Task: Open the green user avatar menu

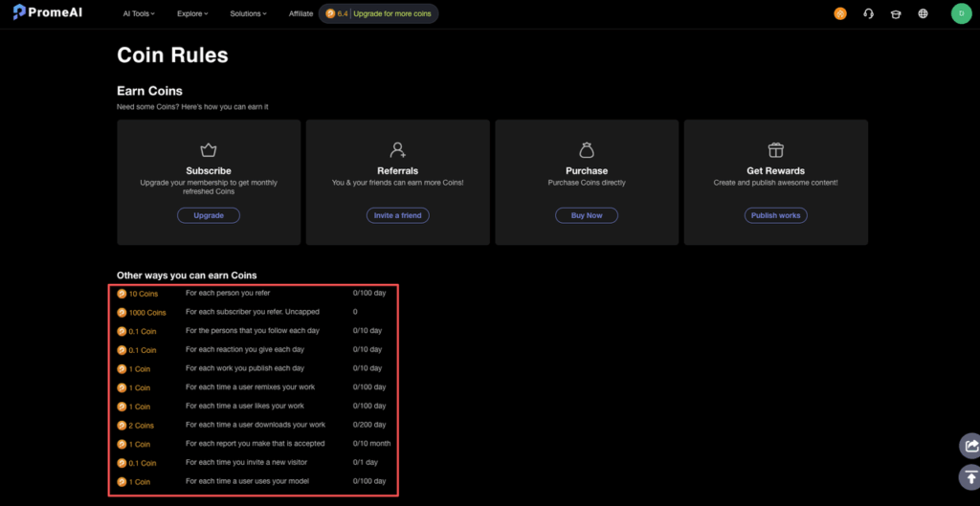Action: tap(961, 13)
